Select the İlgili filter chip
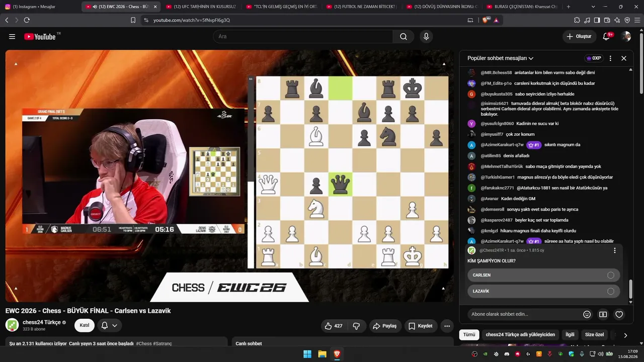The height and width of the screenshot is (362, 644). (x=570, y=335)
